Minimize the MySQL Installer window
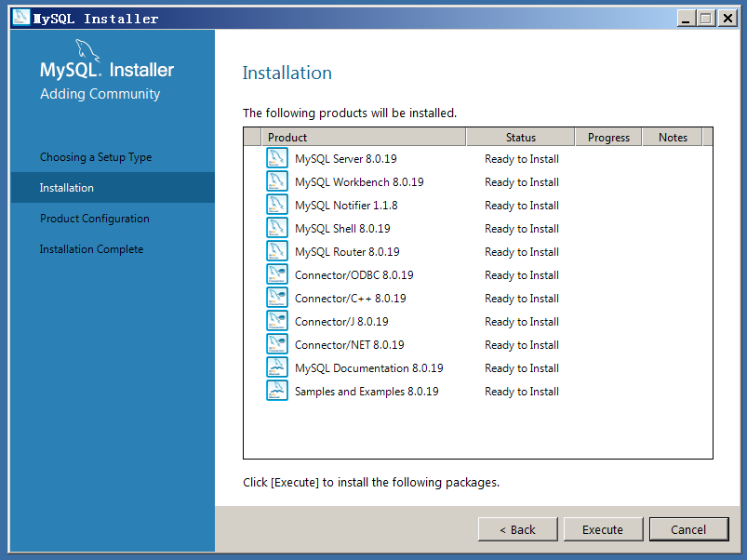The width and height of the screenshot is (747, 560). pyautogui.click(x=686, y=19)
